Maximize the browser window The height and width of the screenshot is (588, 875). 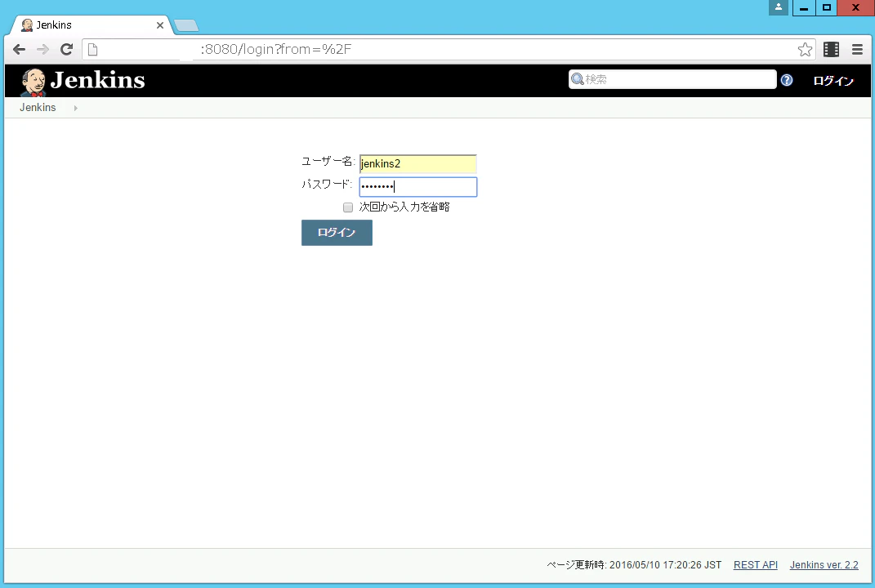click(x=827, y=8)
